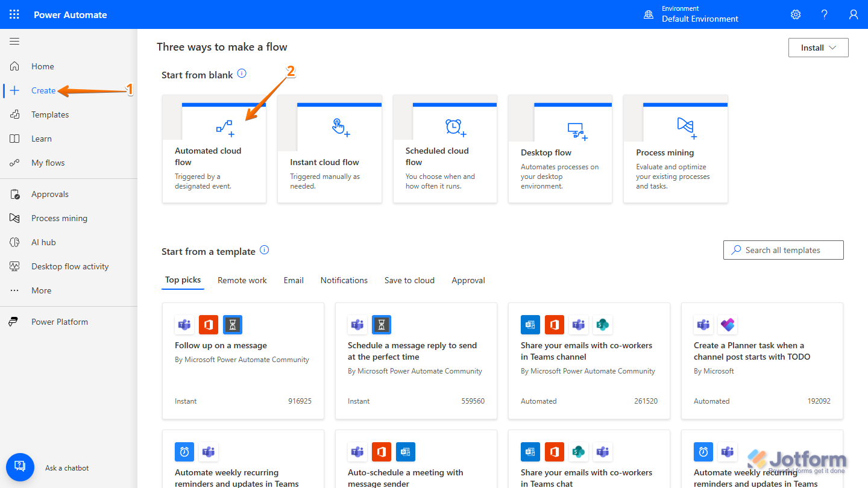
Task: Collapse the navigation sidebar with hamburger icon
Action: click(14, 41)
